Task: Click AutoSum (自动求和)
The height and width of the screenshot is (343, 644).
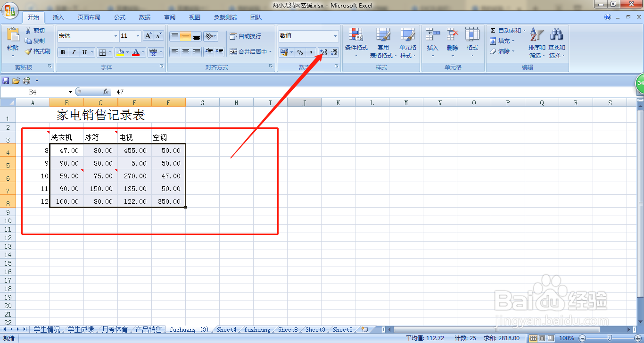Action: 508,31
